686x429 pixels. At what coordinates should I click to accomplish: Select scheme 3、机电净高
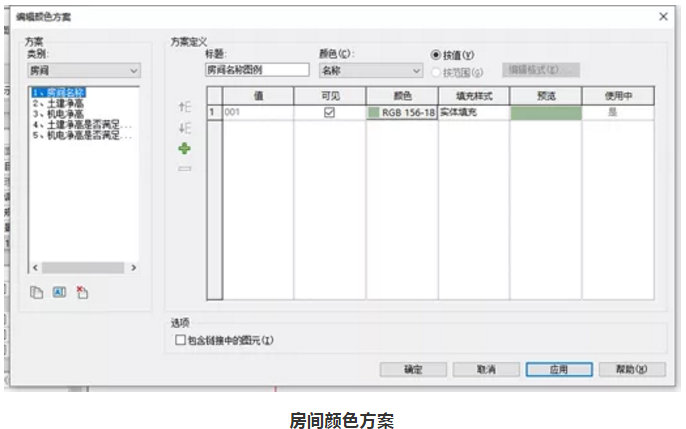58,114
